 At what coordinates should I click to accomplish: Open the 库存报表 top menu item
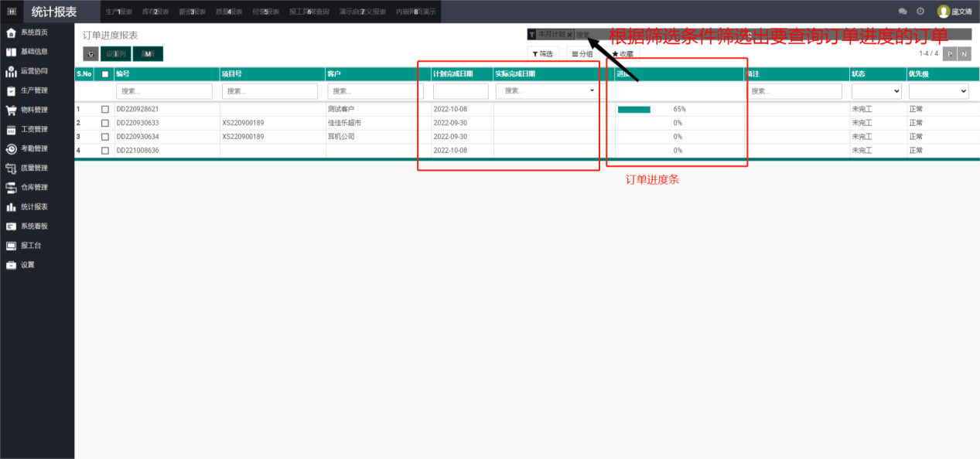[x=155, y=12]
